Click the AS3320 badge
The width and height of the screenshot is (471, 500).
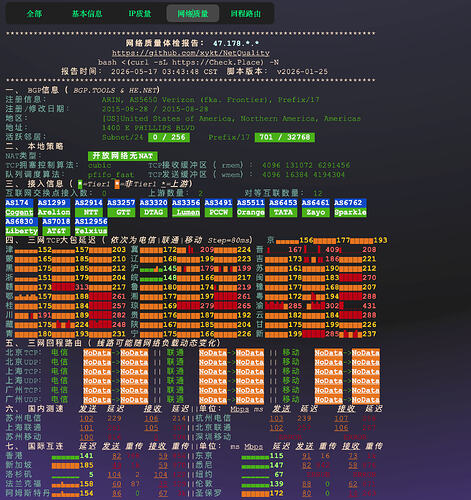pyautogui.click(x=153, y=203)
